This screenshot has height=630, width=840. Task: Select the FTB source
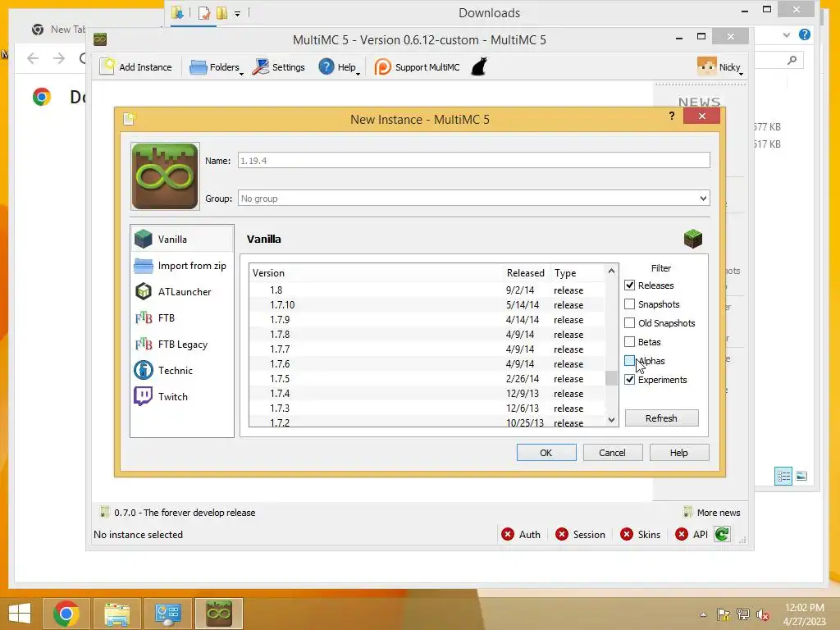point(182,318)
